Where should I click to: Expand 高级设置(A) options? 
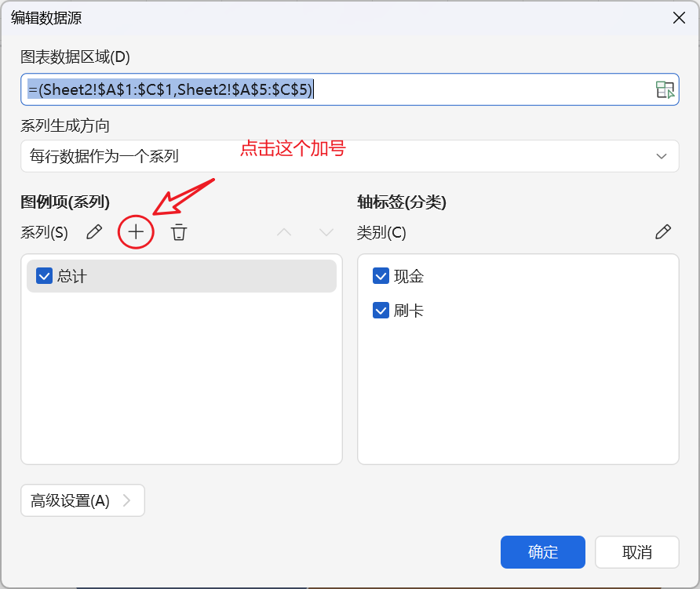click(x=82, y=500)
